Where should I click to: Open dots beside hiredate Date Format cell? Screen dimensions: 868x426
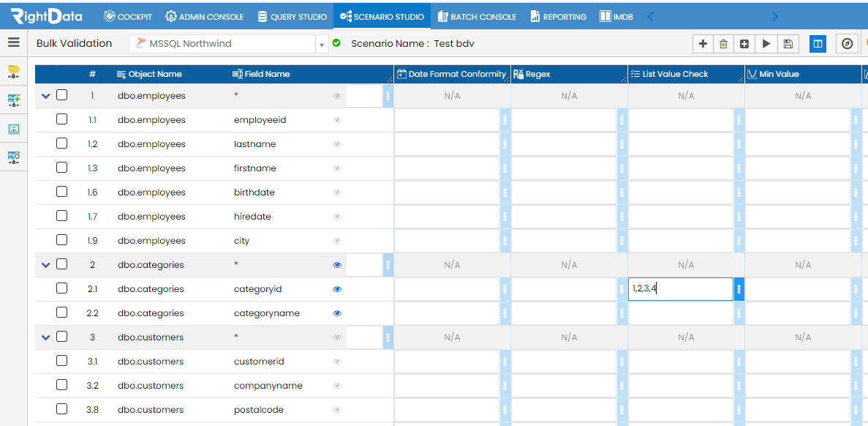(x=505, y=217)
